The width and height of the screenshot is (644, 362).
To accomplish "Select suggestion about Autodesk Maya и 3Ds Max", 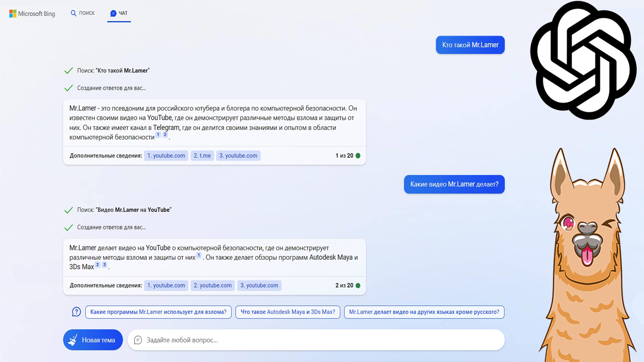I will coord(287,312).
